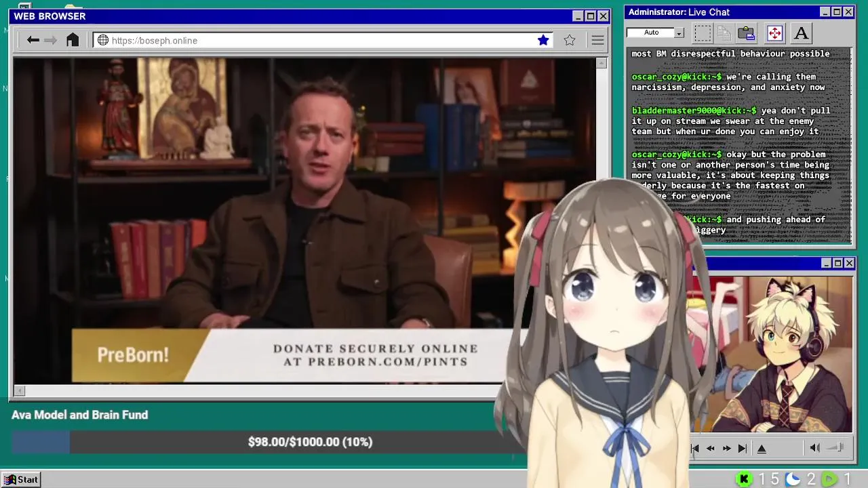Click fast forward button in media player
The height and width of the screenshot is (488, 868).
pos(727,448)
